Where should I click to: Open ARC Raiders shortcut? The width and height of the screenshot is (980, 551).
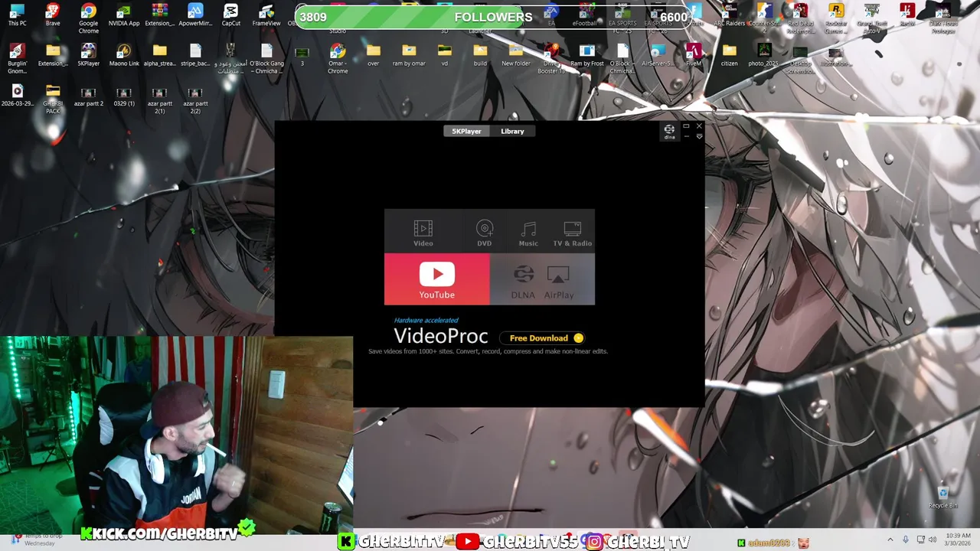click(729, 15)
